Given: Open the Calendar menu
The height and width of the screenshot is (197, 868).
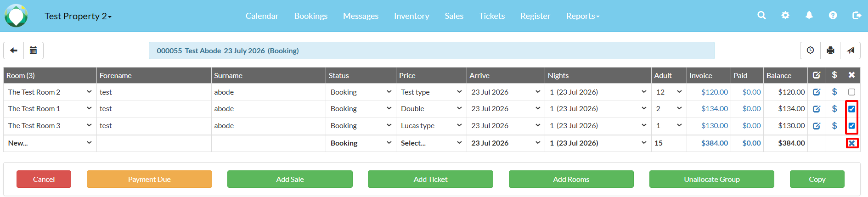Looking at the screenshot, I should [262, 16].
